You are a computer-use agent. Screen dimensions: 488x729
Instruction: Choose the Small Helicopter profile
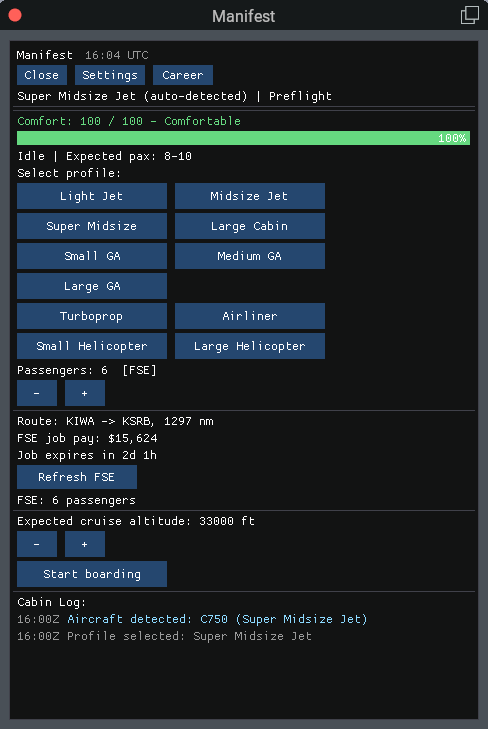(x=92, y=346)
